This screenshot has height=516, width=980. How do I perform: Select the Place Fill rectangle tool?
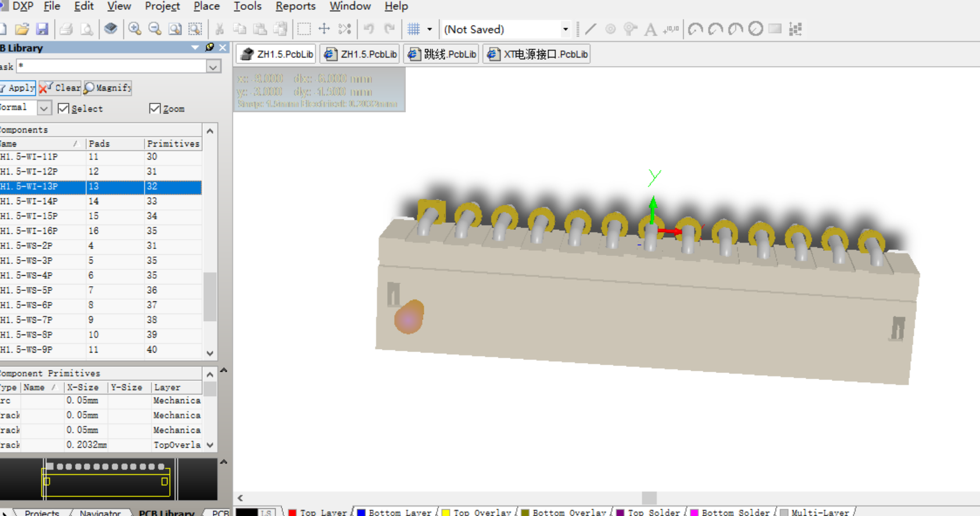coord(775,29)
